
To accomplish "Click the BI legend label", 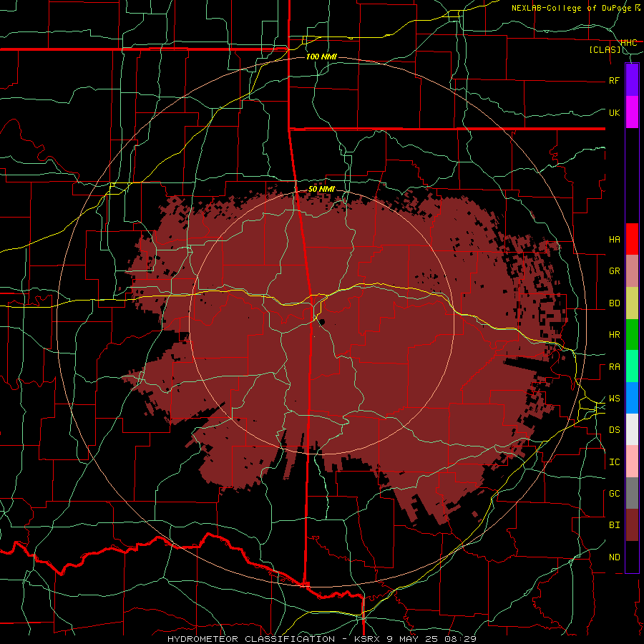I will click(x=615, y=525).
